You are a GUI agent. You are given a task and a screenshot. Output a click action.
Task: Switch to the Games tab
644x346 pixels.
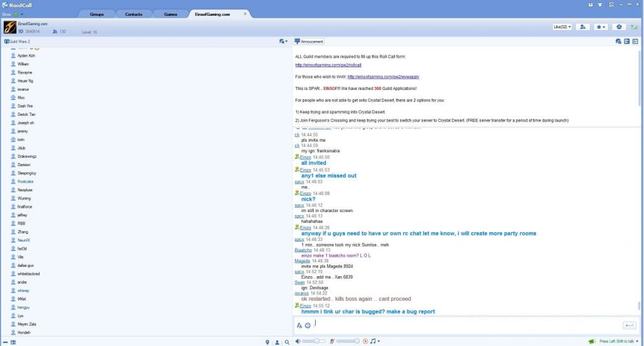point(170,14)
